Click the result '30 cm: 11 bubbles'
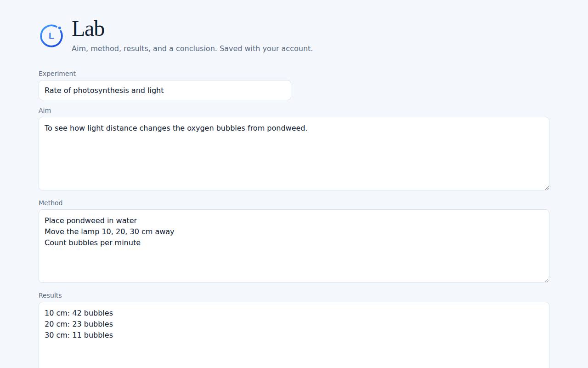The height and width of the screenshot is (368, 588). click(79, 335)
